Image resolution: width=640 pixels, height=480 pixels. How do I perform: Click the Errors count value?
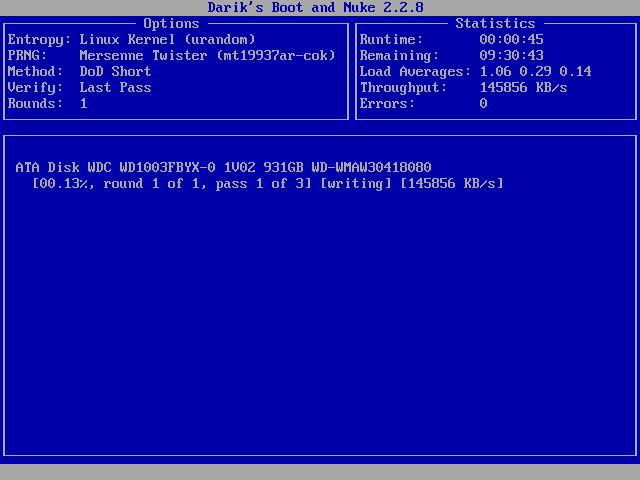click(483, 103)
